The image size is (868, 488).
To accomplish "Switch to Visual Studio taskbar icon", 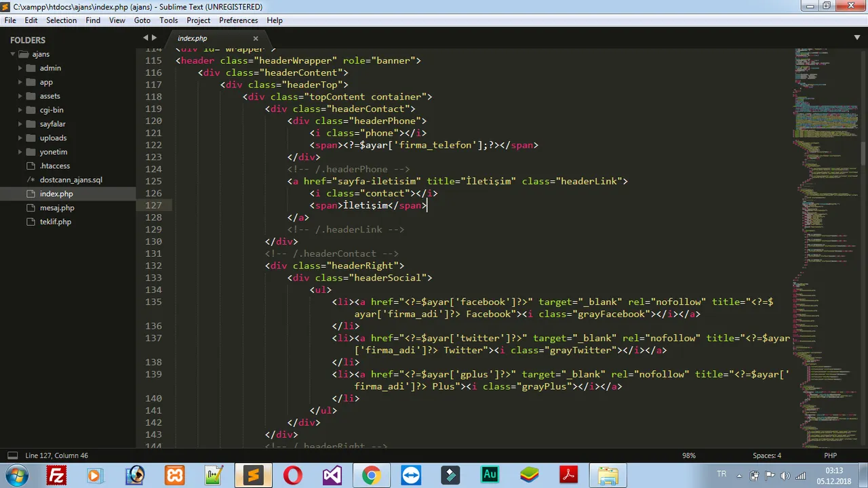I will 332,475.
